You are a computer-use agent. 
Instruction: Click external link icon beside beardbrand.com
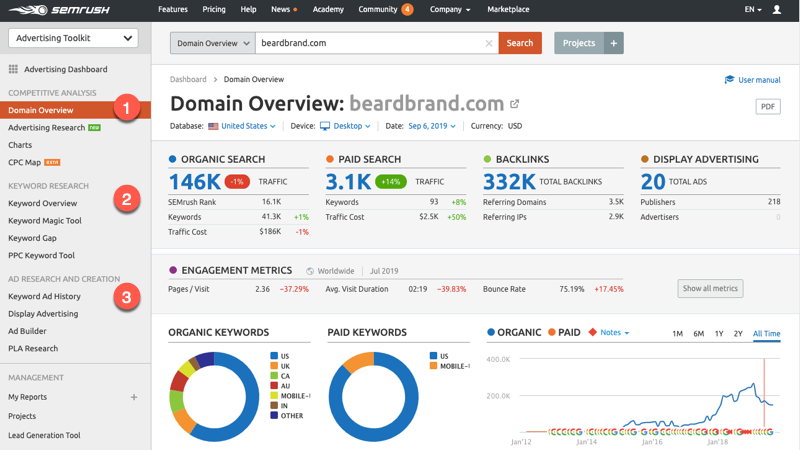pos(515,104)
